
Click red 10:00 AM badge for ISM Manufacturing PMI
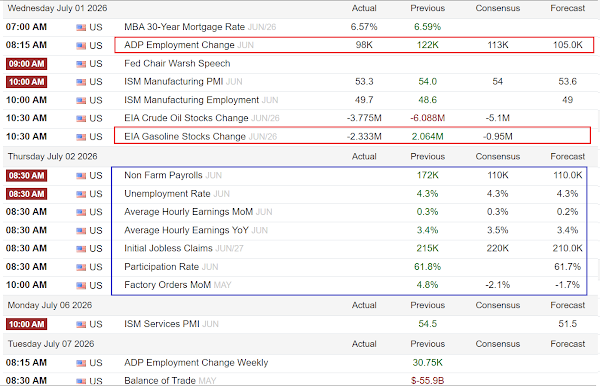coord(26,82)
